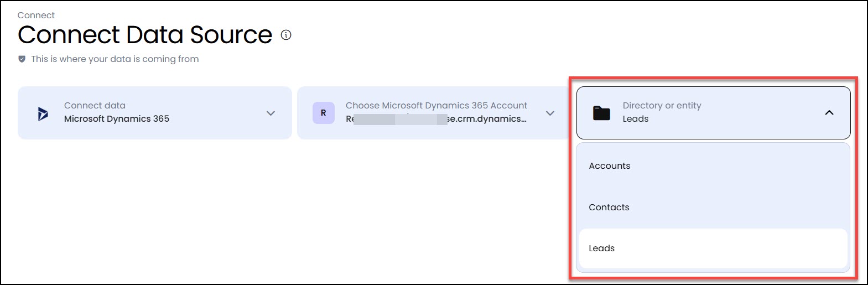Click the Connect breadcrumb text
868x285 pixels.
point(36,15)
